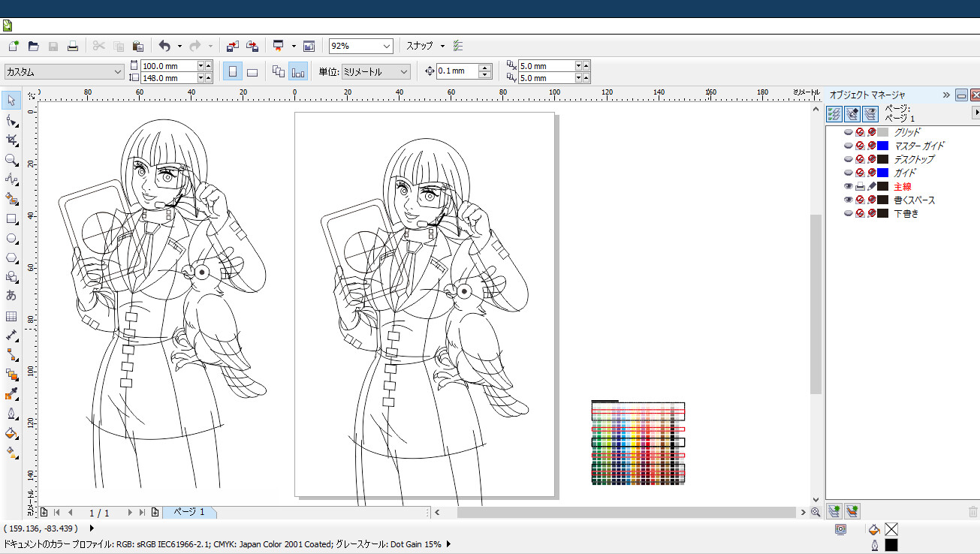
Task: Activate the Japanese text tool
Action: pos(11,296)
